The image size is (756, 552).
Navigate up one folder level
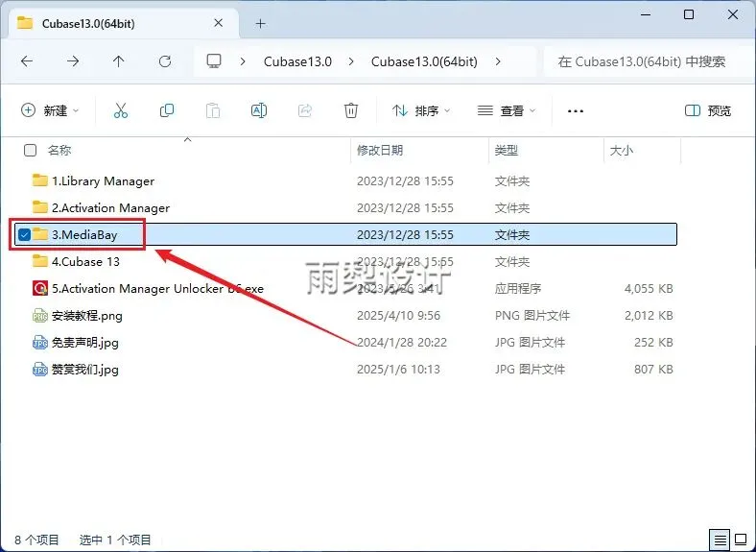tap(119, 61)
